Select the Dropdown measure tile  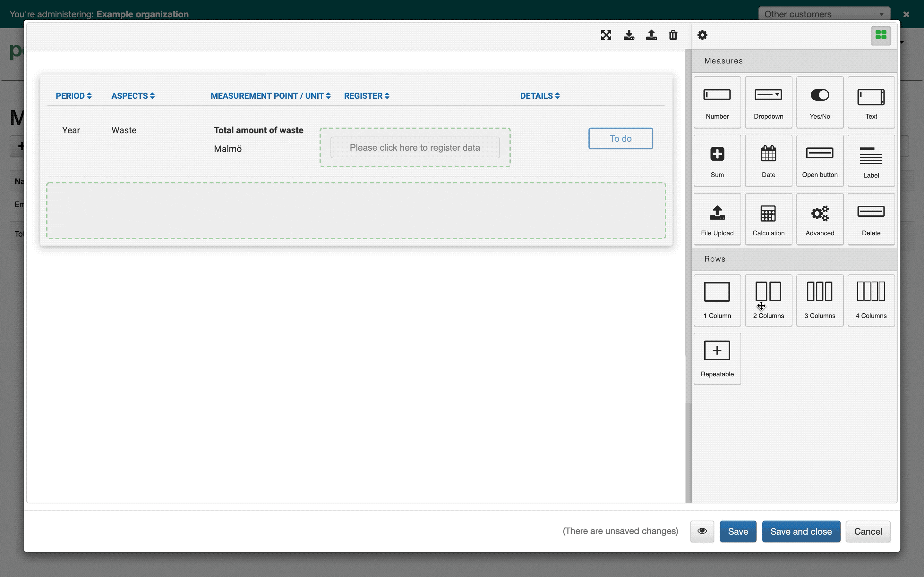(x=768, y=102)
